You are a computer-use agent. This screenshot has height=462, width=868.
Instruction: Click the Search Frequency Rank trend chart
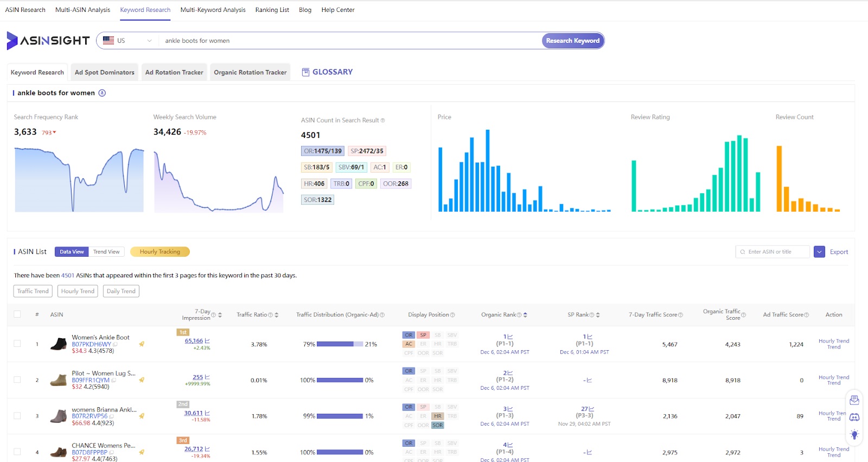79,179
